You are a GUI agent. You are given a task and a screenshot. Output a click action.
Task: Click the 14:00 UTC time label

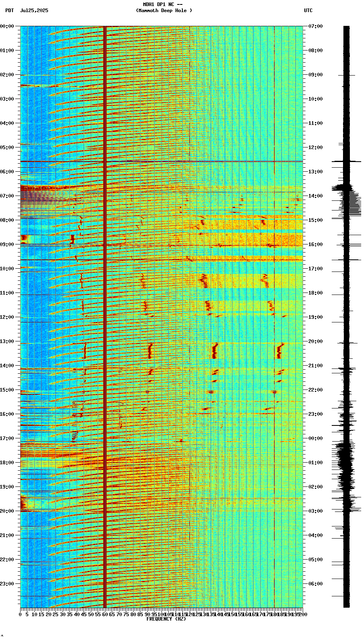(x=316, y=196)
